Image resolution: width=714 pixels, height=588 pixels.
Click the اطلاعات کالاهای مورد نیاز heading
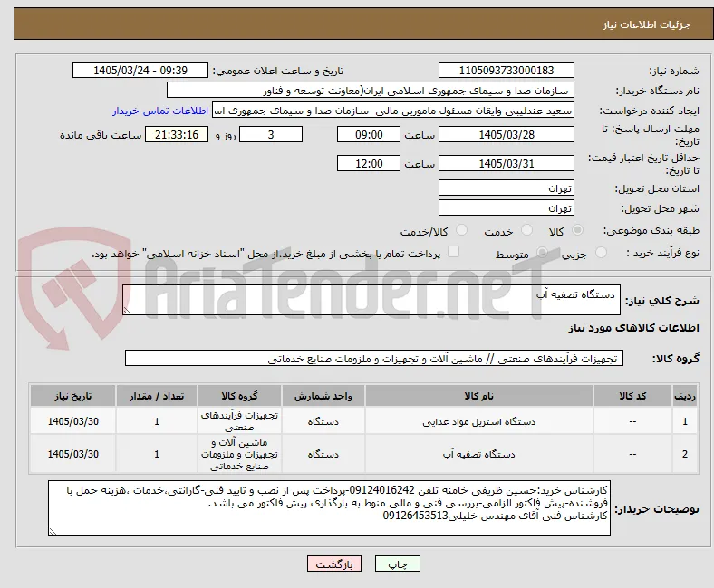click(633, 328)
